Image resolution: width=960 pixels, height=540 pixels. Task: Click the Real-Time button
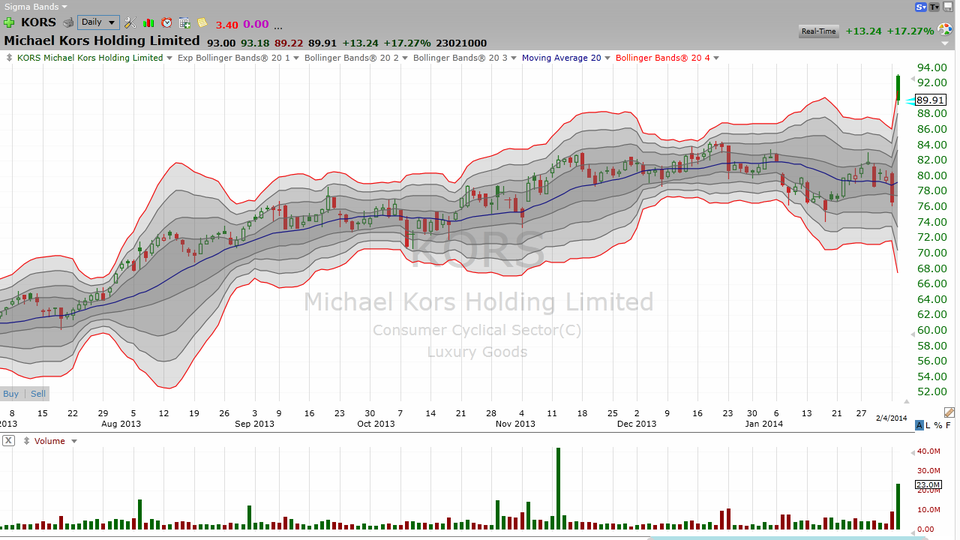point(819,31)
